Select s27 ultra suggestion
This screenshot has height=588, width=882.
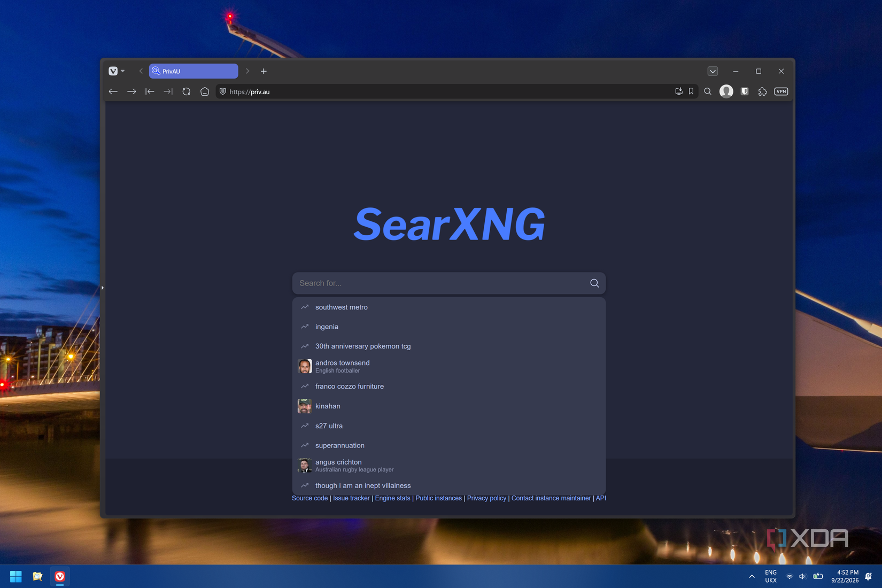point(449,426)
